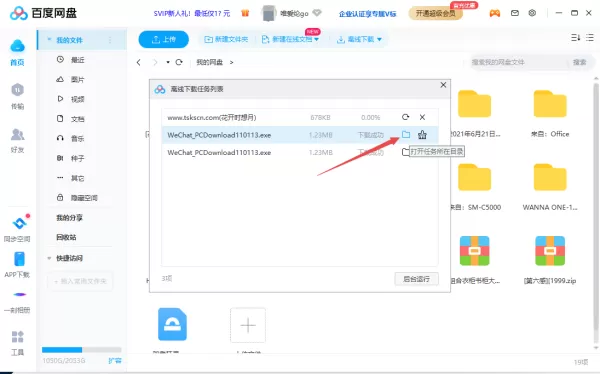Image resolution: width=600 pixels, height=374 pixels.
Task: Click the 后台运行 button
Action: click(416, 279)
